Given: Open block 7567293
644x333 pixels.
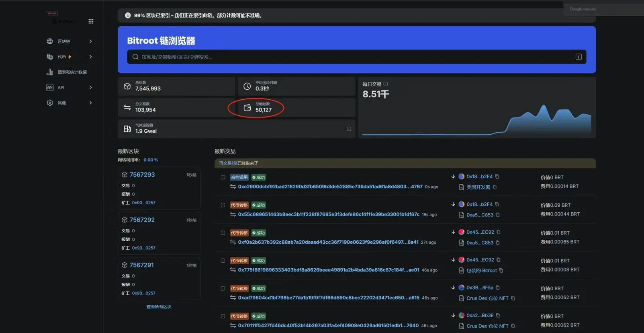Looking at the screenshot, I should [142, 175].
